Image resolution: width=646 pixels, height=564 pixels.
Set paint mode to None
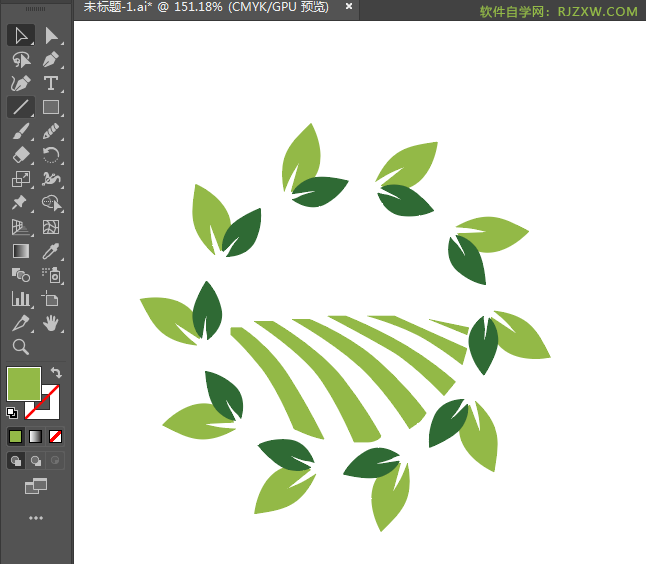pos(55,436)
